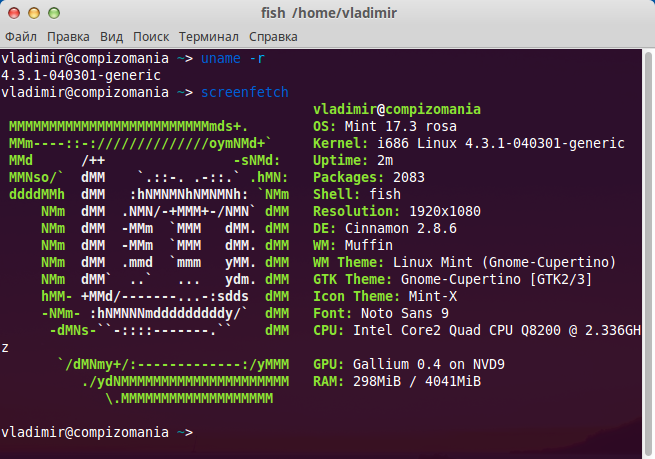Click the 'DE: Cinnamon 2.8.6' line

point(385,228)
